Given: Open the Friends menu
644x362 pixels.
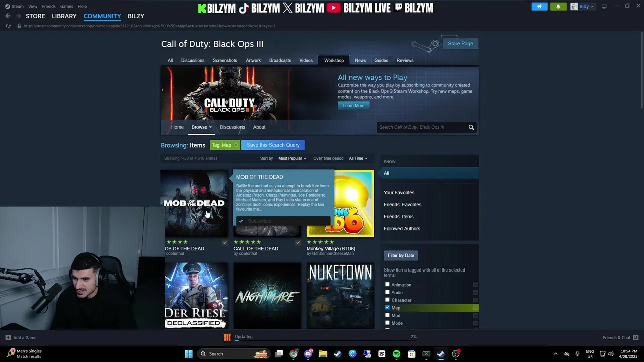Looking at the screenshot, I should click(49, 6).
